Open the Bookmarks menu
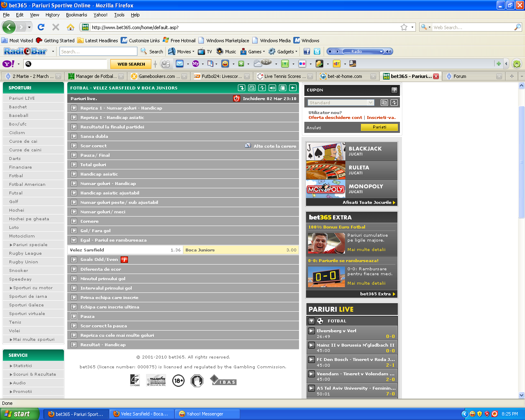The image size is (525, 420). pyautogui.click(x=76, y=15)
